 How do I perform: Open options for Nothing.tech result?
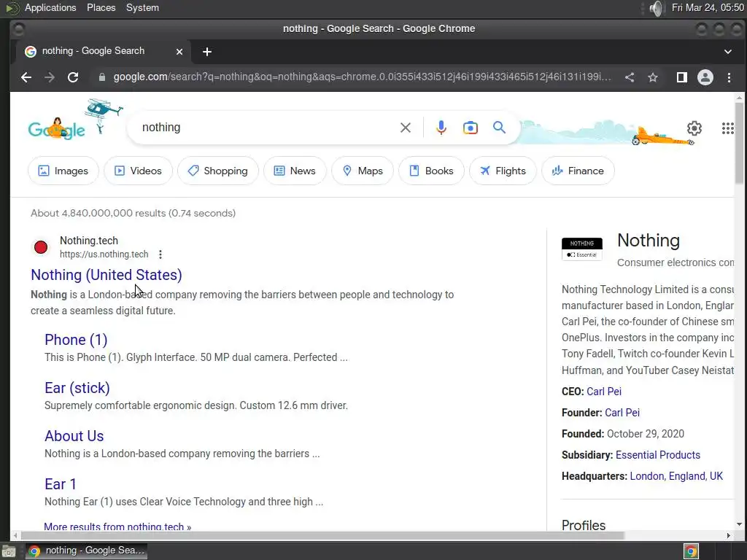tap(160, 254)
